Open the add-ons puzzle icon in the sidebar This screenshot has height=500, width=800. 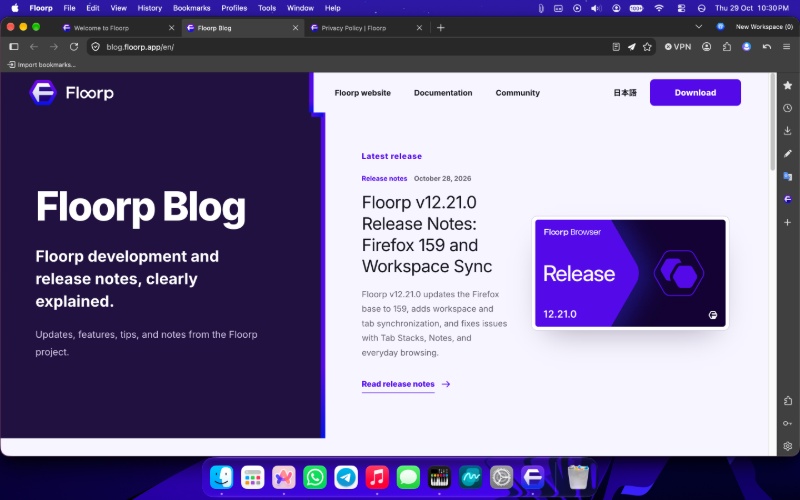click(x=788, y=401)
